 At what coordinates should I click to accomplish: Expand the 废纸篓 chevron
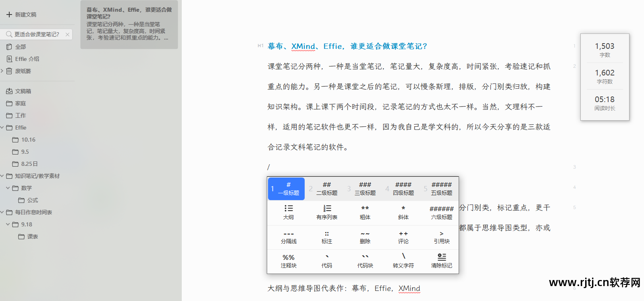click(2, 71)
